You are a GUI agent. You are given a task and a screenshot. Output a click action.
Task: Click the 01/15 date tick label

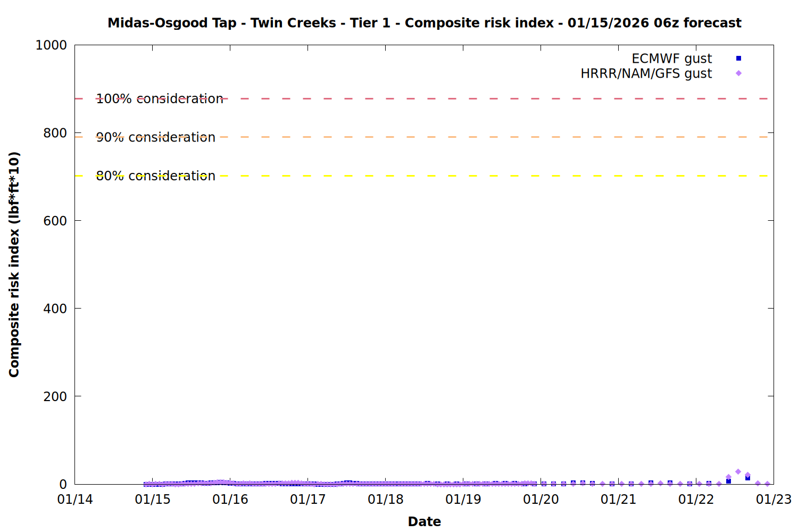[153, 500]
